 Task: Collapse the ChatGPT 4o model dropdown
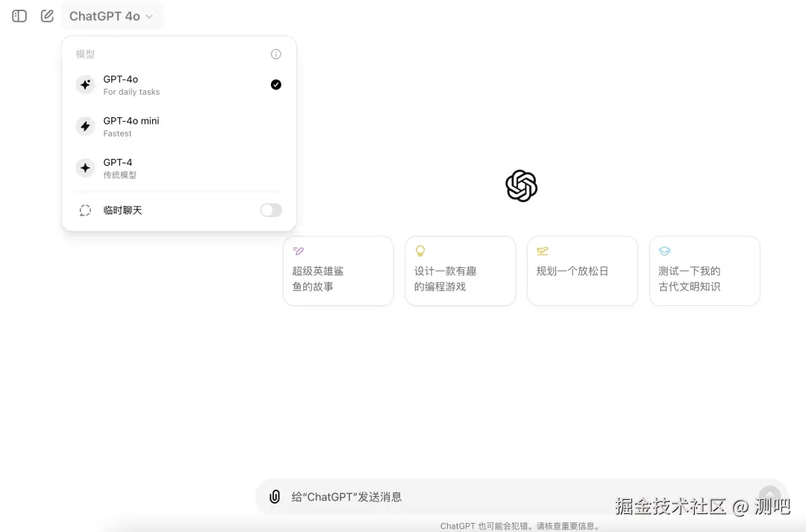[111, 16]
